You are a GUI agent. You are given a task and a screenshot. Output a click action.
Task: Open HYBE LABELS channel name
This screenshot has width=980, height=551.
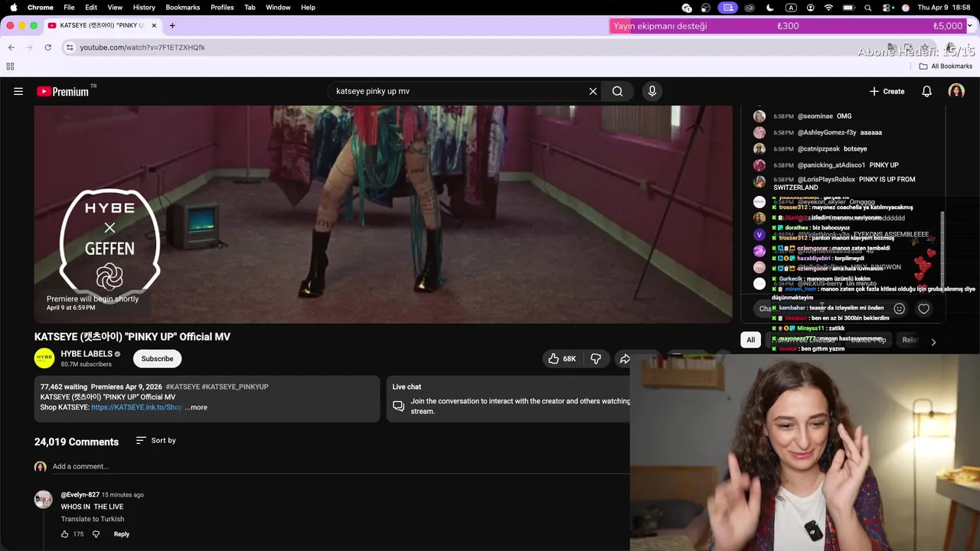(x=87, y=354)
